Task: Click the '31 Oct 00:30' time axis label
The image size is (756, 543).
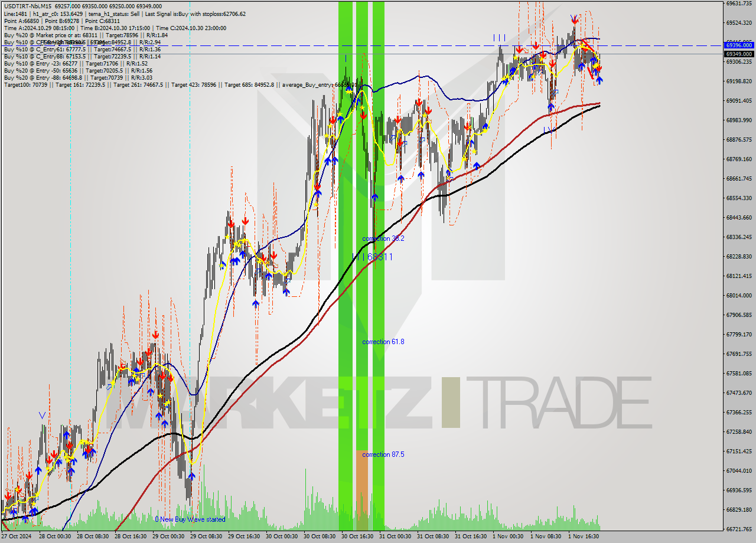Action: [395, 537]
